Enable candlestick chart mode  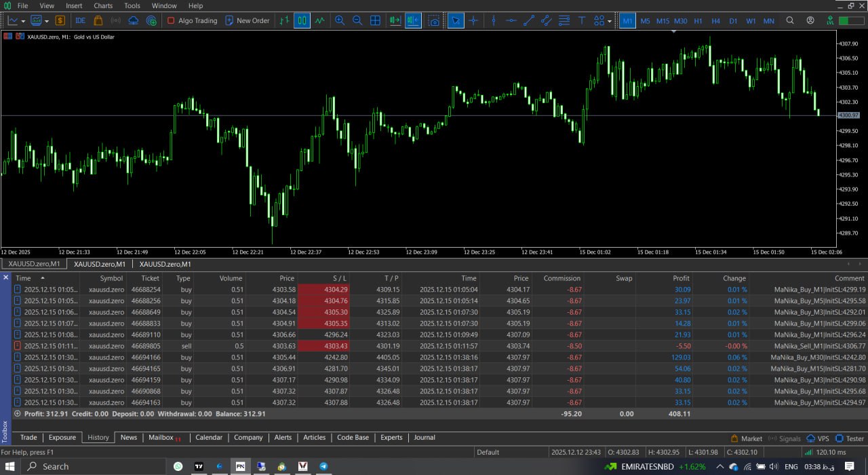pos(302,20)
